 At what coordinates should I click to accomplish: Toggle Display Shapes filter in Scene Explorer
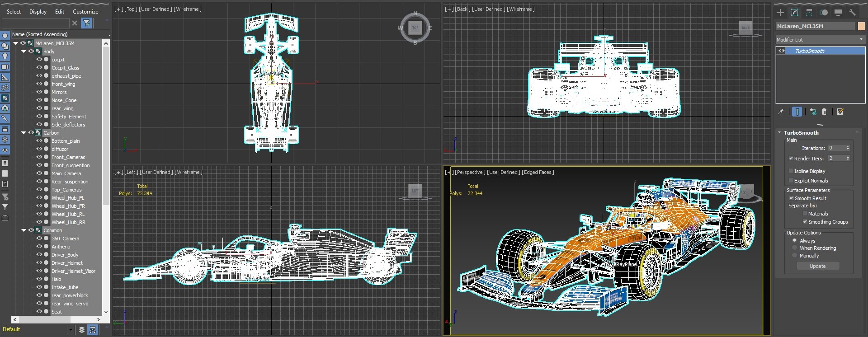coord(5,46)
